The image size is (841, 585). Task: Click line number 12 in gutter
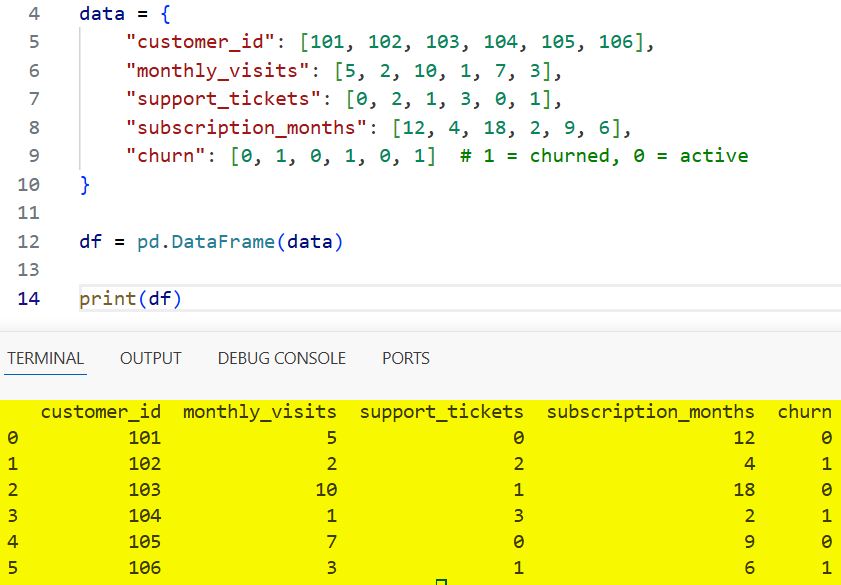(28, 241)
